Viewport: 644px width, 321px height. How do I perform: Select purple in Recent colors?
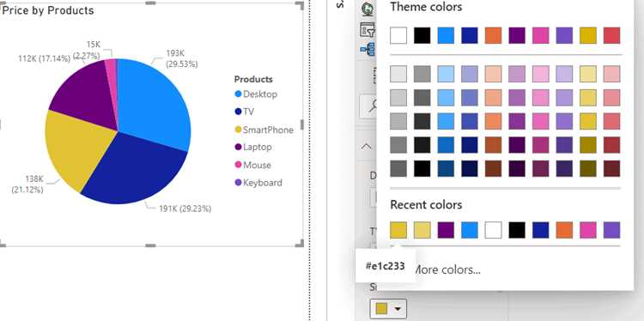446,230
